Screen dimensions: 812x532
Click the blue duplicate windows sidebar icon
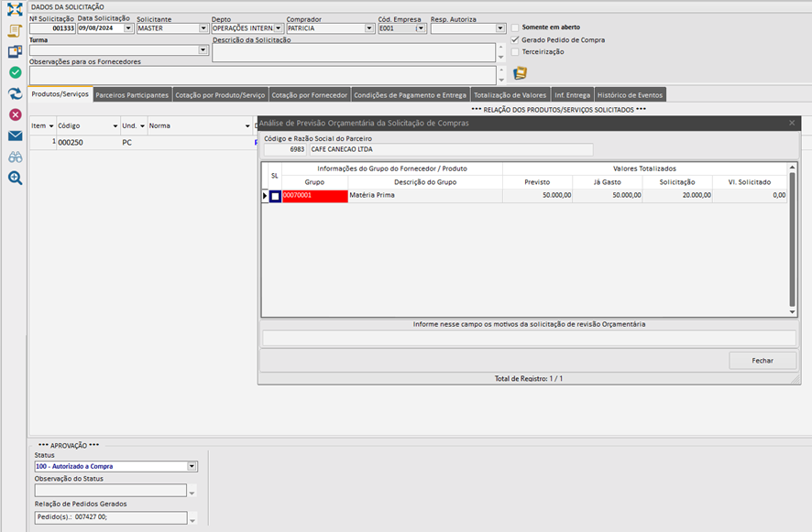click(15, 51)
